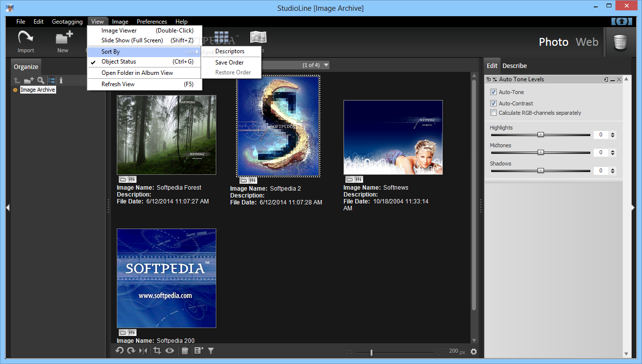This screenshot has height=364, width=642.
Task: Choose Slide Show (Full Screen)
Action: click(x=144, y=40)
